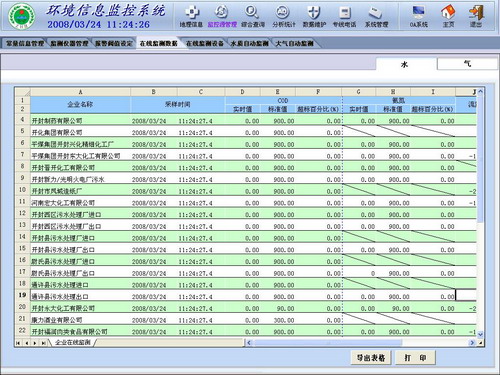Open the 监控源管理 toolbar icon
Viewport: 500px width, 375px height.
(221, 12)
